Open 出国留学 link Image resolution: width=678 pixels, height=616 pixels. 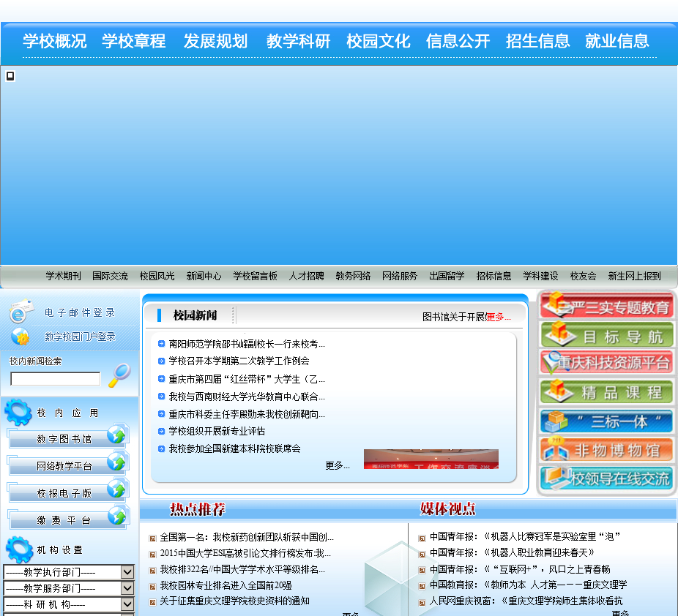(447, 276)
